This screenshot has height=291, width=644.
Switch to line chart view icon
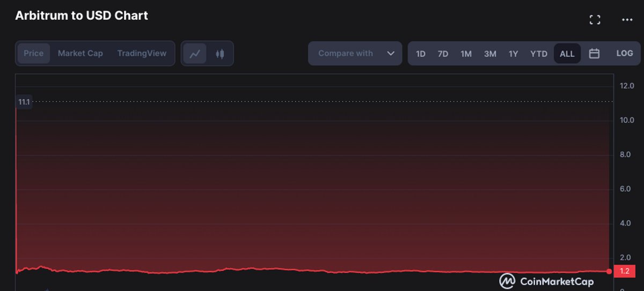tap(195, 54)
